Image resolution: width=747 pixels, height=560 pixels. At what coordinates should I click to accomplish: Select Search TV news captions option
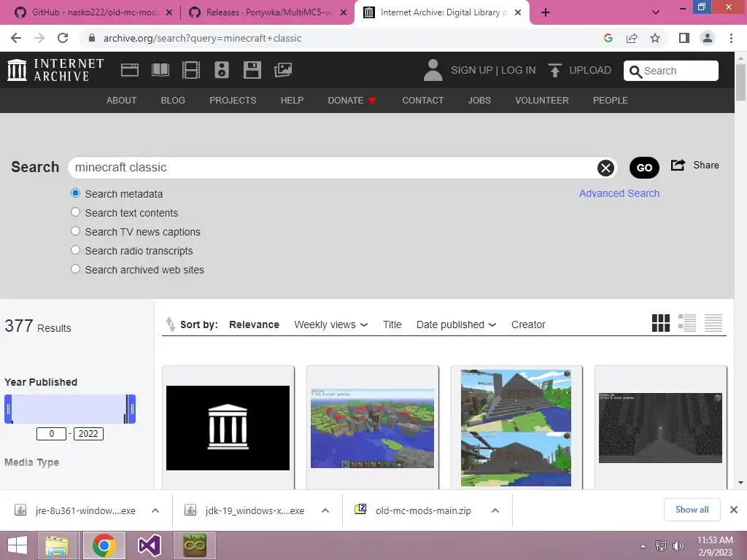(75, 231)
